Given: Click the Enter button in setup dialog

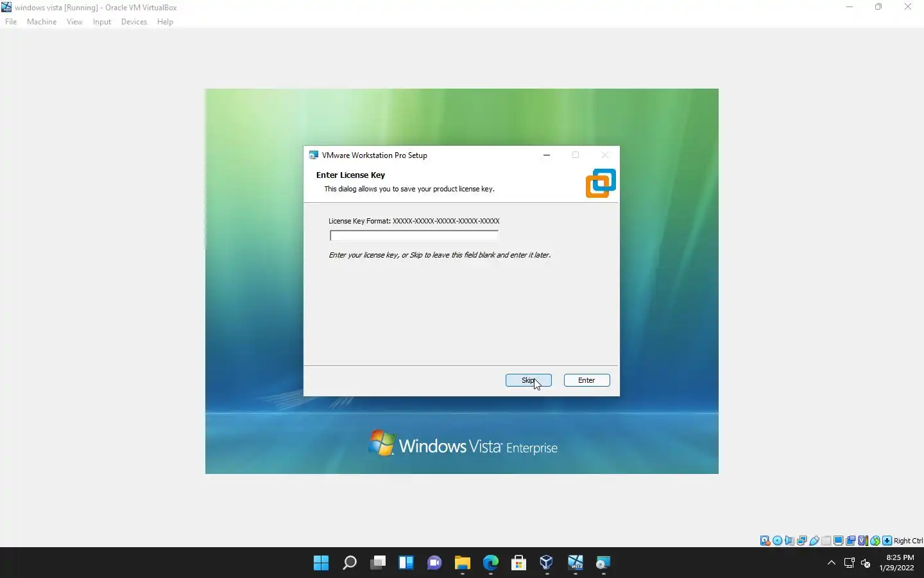Looking at the screenshot, I should (x=586, y=380).
